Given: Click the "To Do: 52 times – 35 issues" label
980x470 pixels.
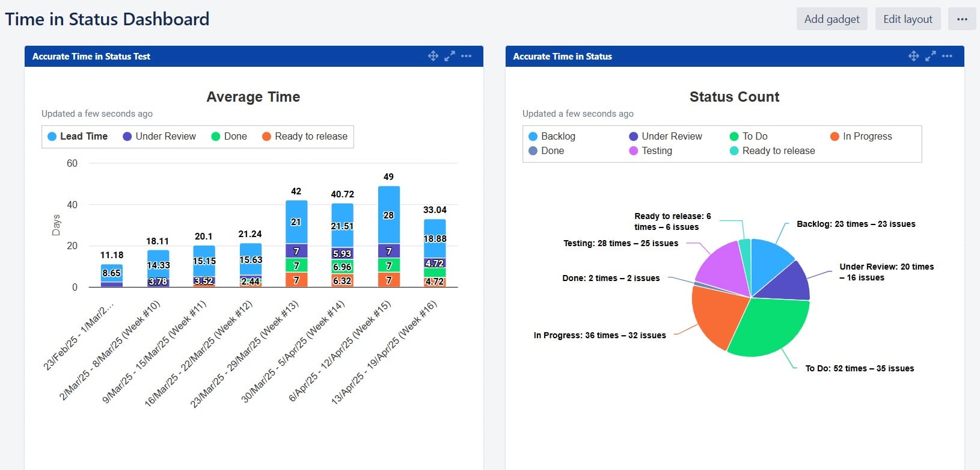Looking at the screenshot, I should [860, 368].
